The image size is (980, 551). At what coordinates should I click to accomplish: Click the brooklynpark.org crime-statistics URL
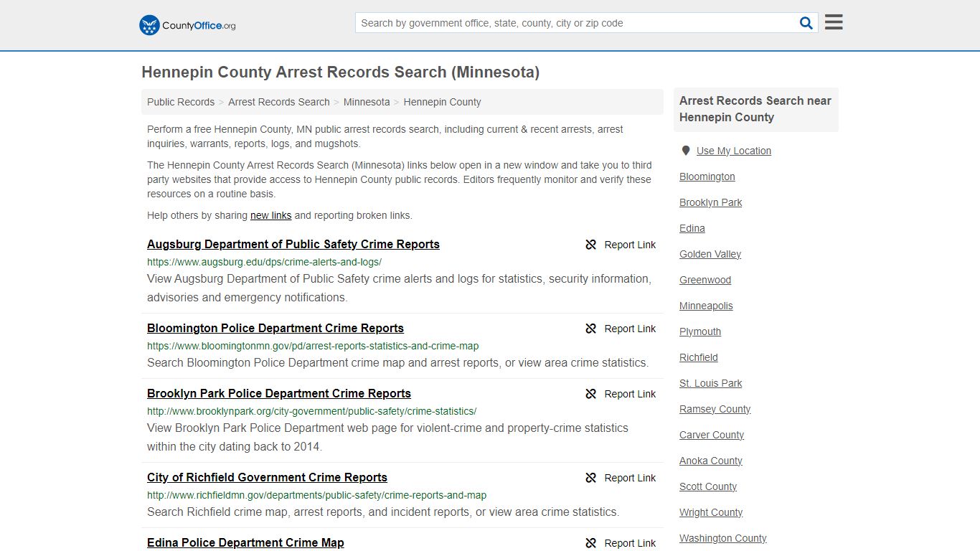[x=311, y=411]
